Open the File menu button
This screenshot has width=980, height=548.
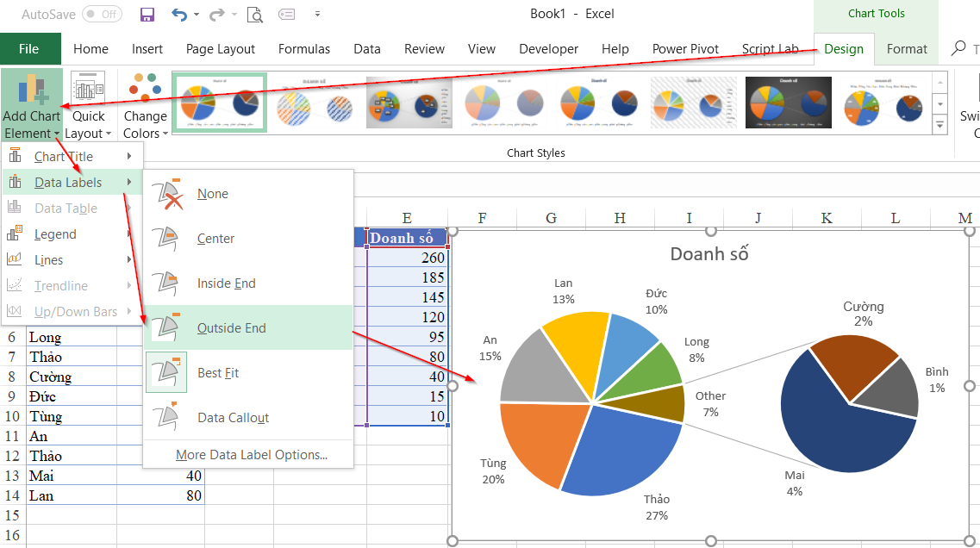[28, 49]
